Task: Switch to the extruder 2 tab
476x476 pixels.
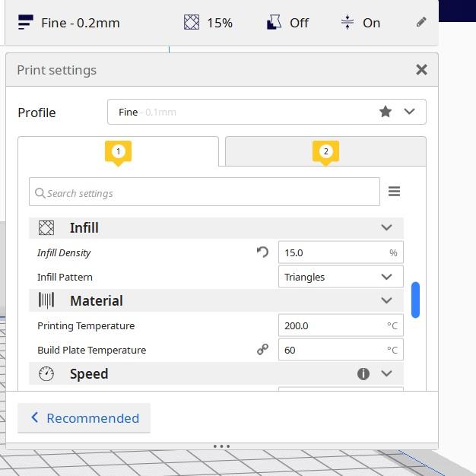Action: 325,151
